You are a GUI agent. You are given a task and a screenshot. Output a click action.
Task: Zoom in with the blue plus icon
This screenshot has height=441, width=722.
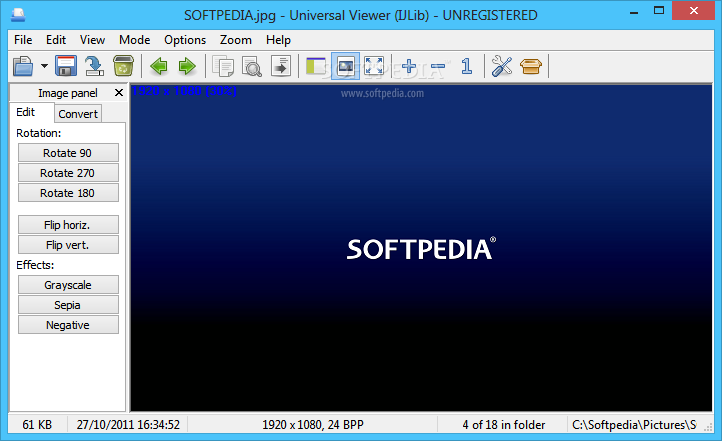coord(409,66)
